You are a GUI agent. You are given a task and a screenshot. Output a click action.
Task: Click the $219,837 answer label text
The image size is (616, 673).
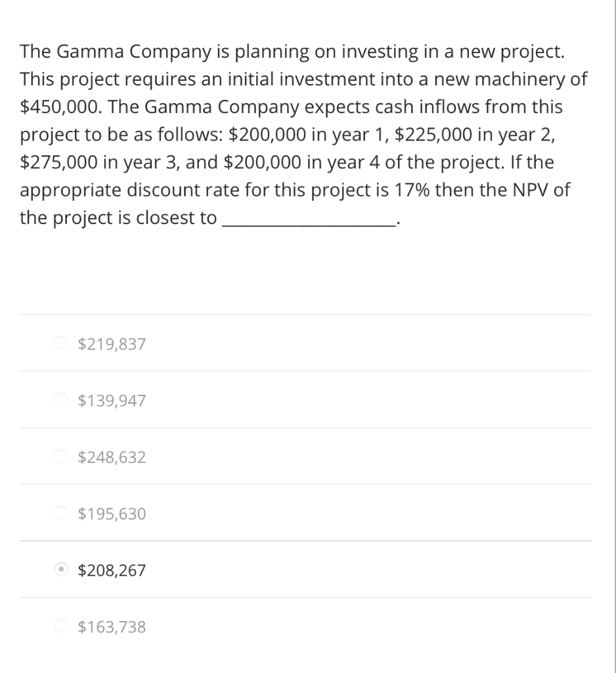[112, 343]
